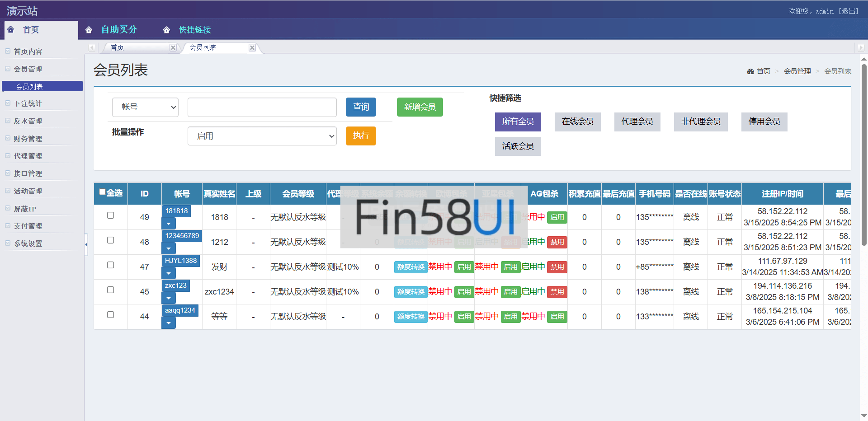Viewport: 868px width, 421px height.
Task: Filter by 在线会员 quick filter
Action: coord(577,122)
